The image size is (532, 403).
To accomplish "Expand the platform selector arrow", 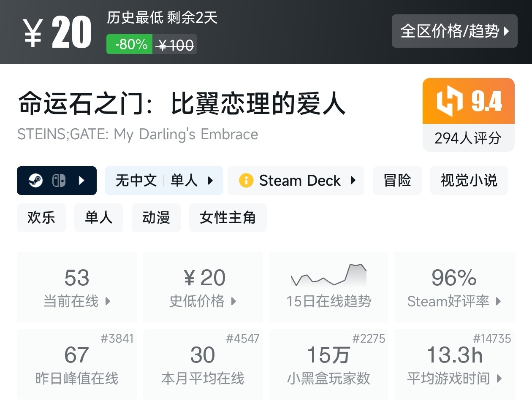I will (x=82, y=181).
